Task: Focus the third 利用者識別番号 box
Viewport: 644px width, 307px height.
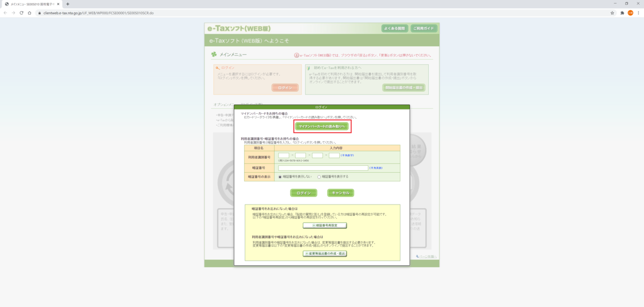Action: point(317,155)
